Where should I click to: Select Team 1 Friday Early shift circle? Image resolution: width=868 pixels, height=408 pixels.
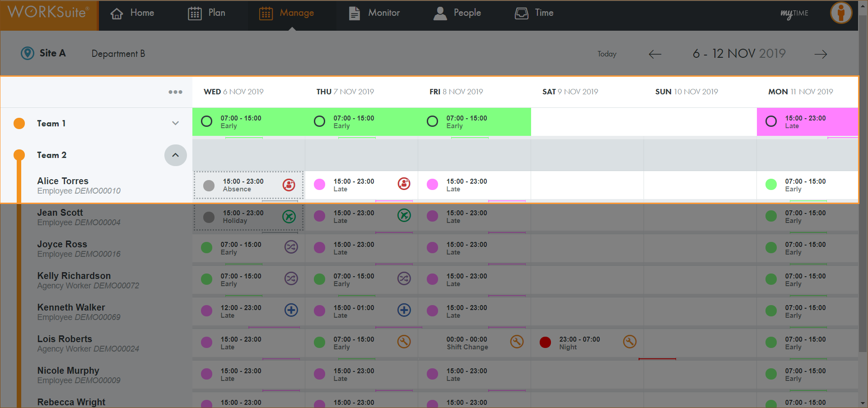coord(433,121)
